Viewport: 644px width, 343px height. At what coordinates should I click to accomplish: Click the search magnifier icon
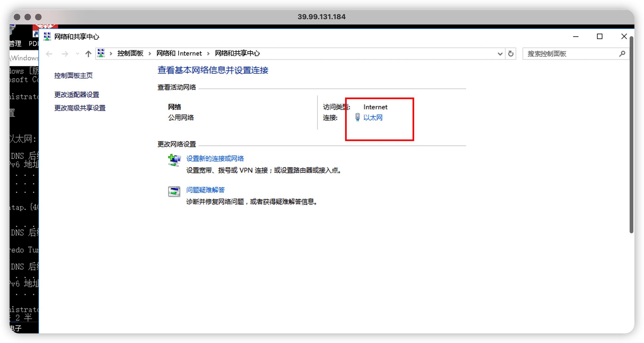pos(622,54)
